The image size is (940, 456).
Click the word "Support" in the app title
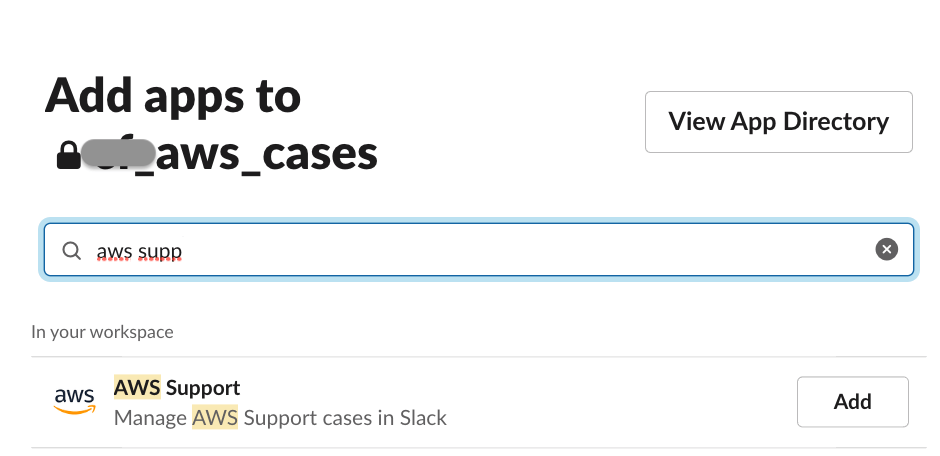coord(203,387)
